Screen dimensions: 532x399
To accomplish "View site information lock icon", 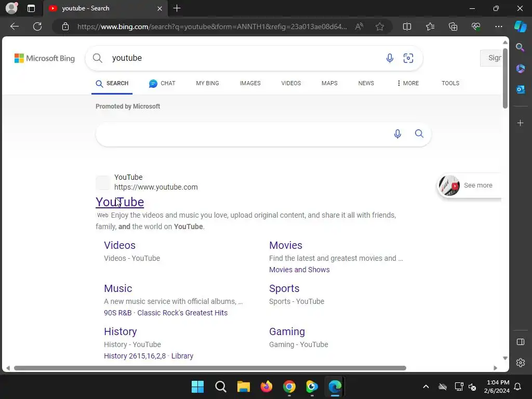I will point(65,26).
